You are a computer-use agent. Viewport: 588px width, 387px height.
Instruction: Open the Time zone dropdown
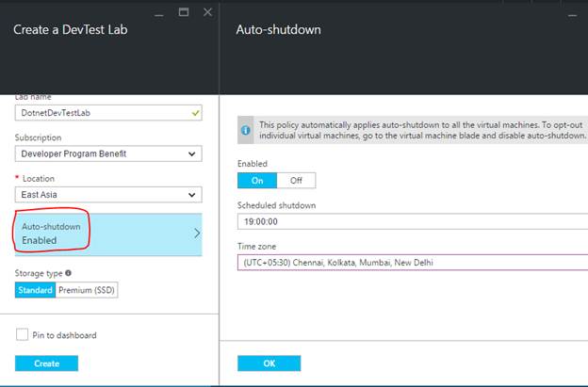(413, 263)
